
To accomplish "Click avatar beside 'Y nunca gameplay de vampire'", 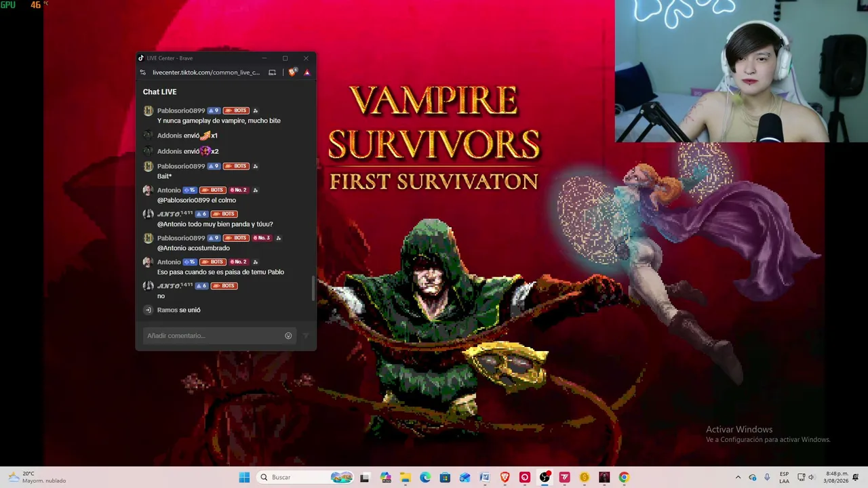I will (x=149, y=110).
